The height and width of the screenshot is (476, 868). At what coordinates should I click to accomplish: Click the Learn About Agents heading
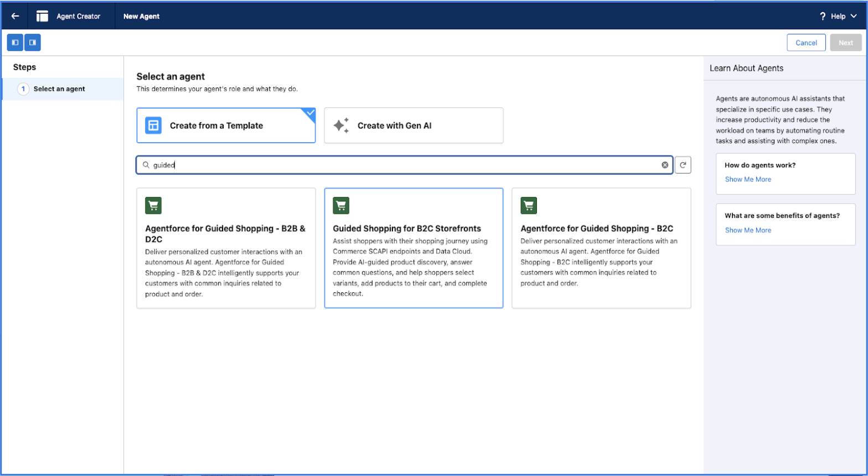tap(746, 68)
